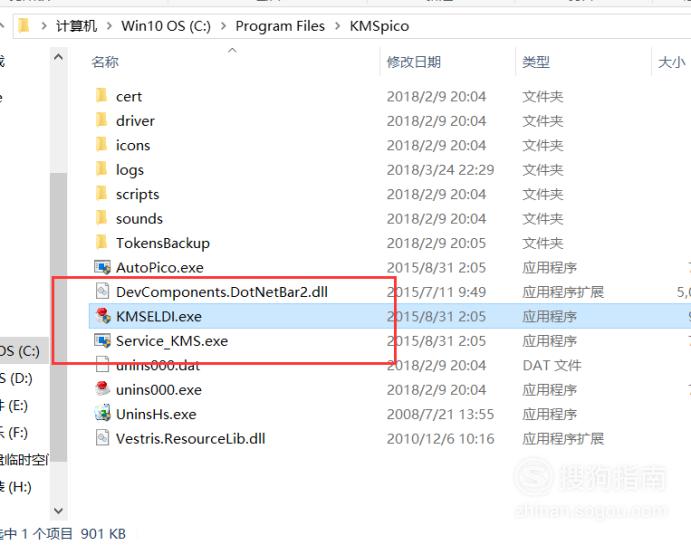Sort by 名称 column header
This screenshot has height=545, width=691.
pos(105,62)
